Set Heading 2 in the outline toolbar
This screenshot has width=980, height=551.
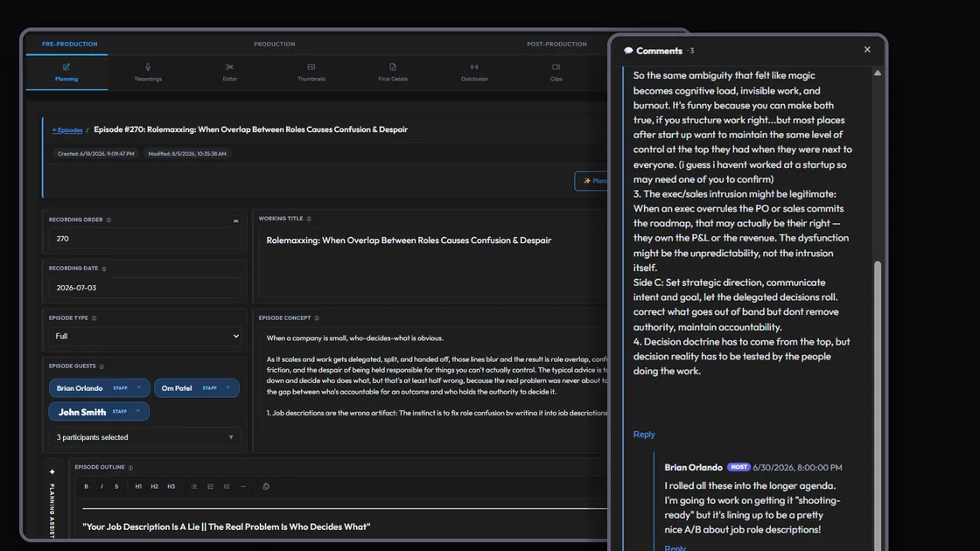point(154,486)
